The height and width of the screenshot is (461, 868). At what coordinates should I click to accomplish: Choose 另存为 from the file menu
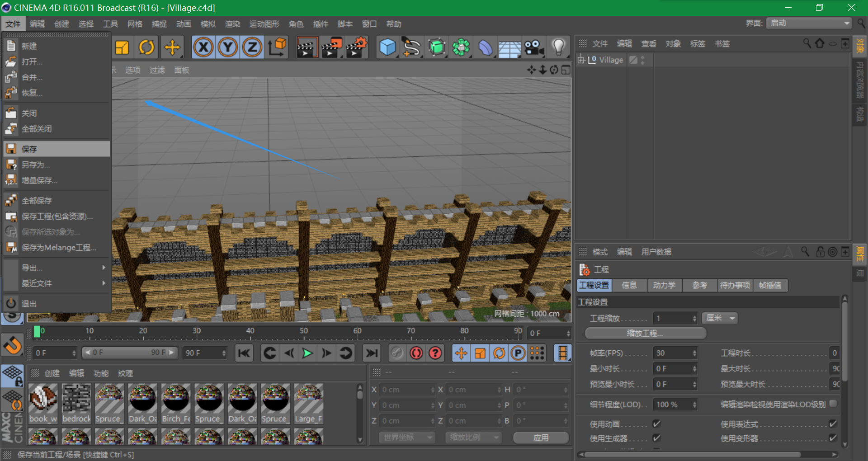click(x=57, y=165)
